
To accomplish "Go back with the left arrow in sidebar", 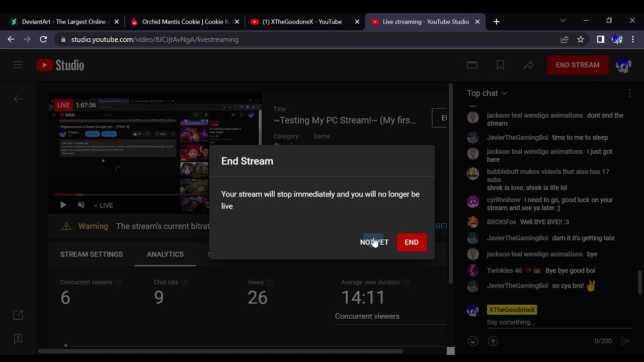I will [x=18, y=99].
